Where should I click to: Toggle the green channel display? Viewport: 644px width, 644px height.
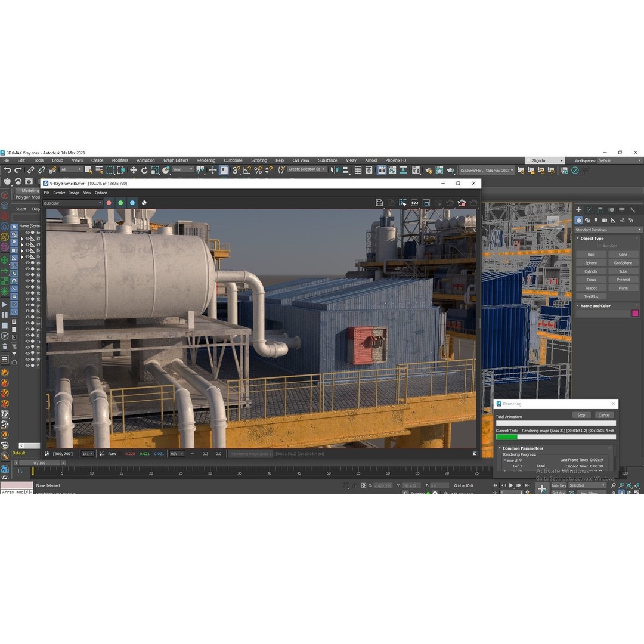click(120, 203)
